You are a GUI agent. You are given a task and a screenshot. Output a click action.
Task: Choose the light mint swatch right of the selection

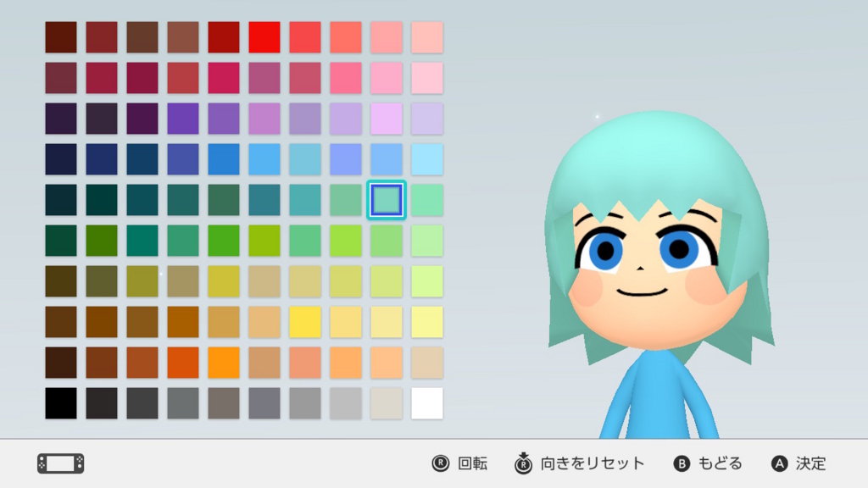(427, 200)
